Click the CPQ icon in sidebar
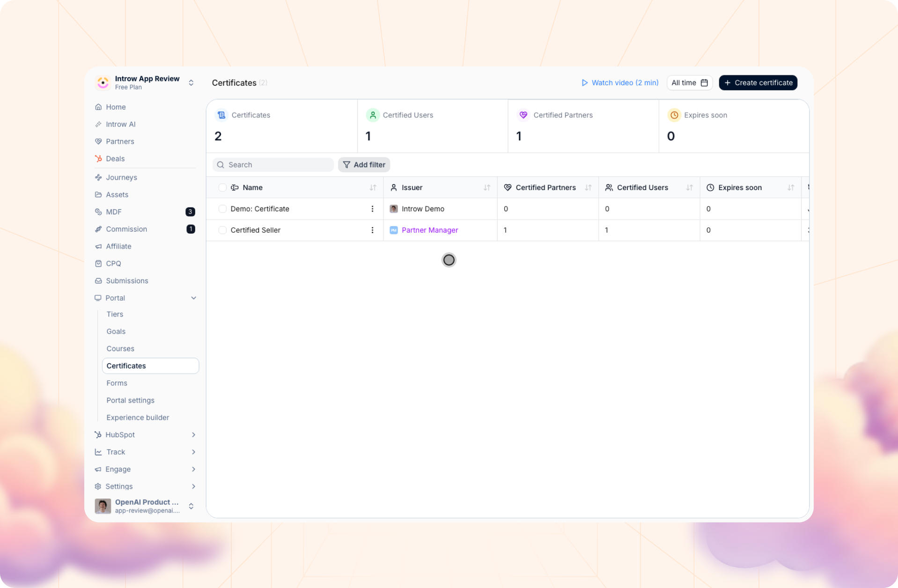This screenshot has width=898, height=588. (x=98, y=264)
